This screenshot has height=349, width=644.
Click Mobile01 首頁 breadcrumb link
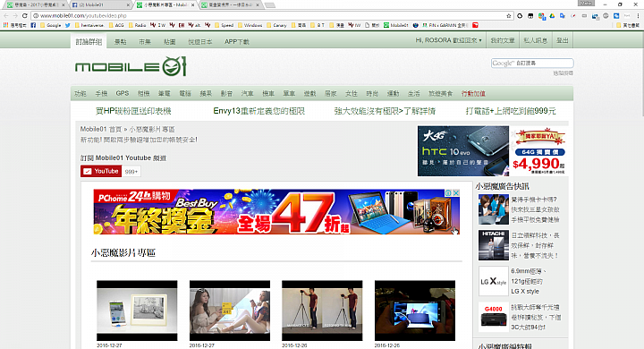[100, 129]
